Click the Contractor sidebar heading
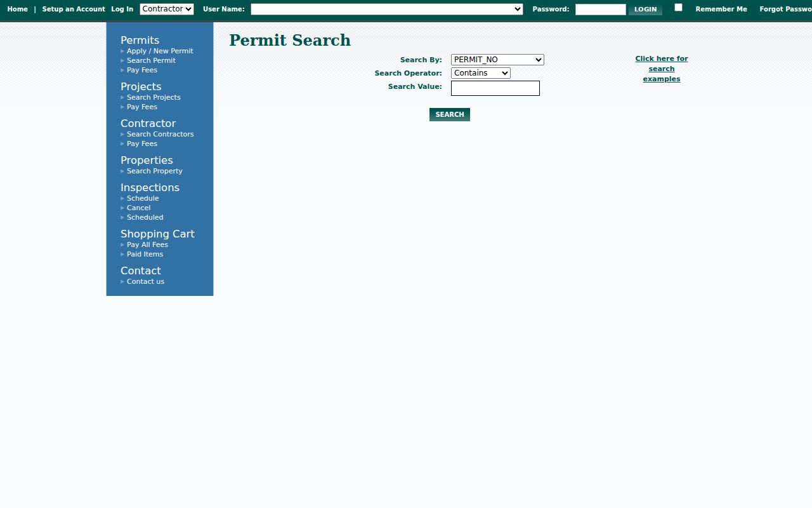 (148, 123)
